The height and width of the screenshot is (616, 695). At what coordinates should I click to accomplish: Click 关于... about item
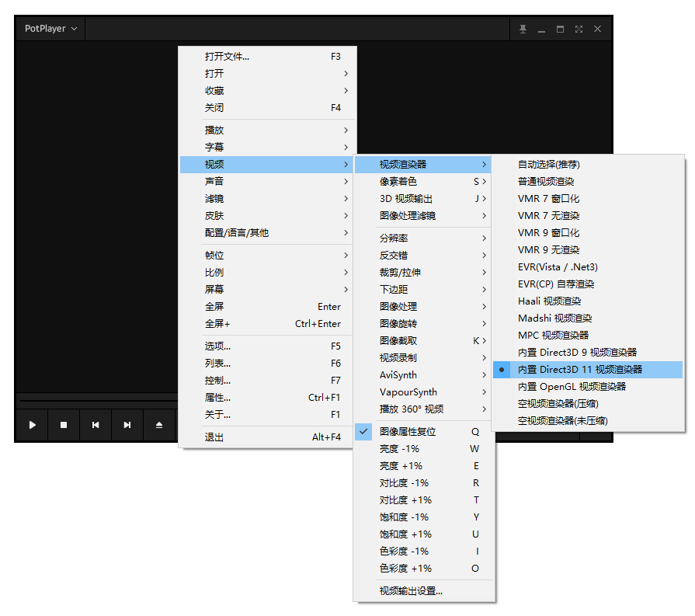click(266, 415)
